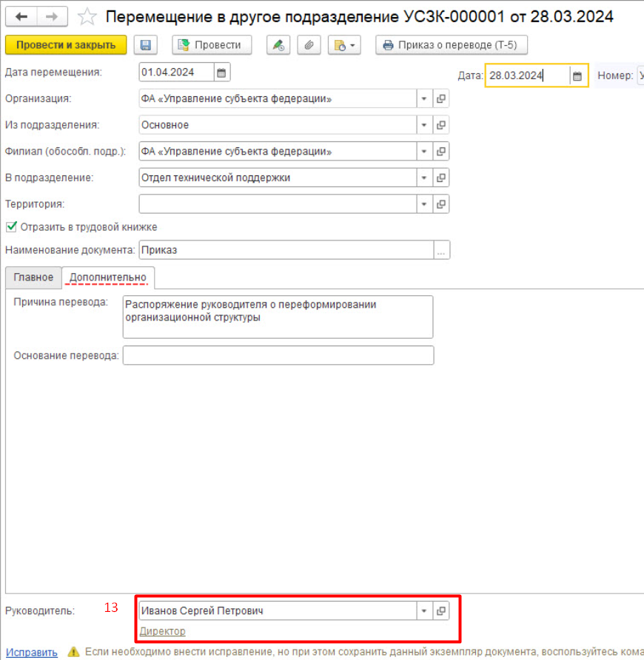Screen dimensions: 644x660
Task: Expand the В подразделение dropdown
Action: tap(424, 178)
